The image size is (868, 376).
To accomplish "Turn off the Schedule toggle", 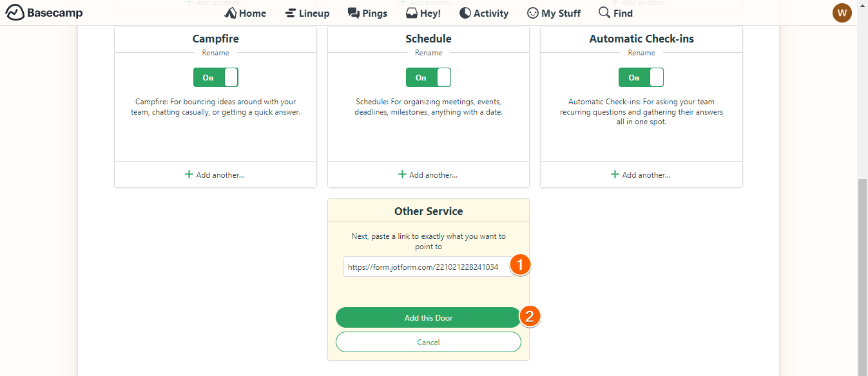I will [x=429, y=77].
